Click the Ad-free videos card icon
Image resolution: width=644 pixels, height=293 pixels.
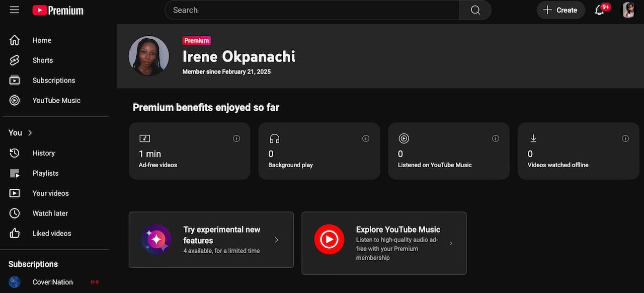pyautogui.click(x=144, y=138)
